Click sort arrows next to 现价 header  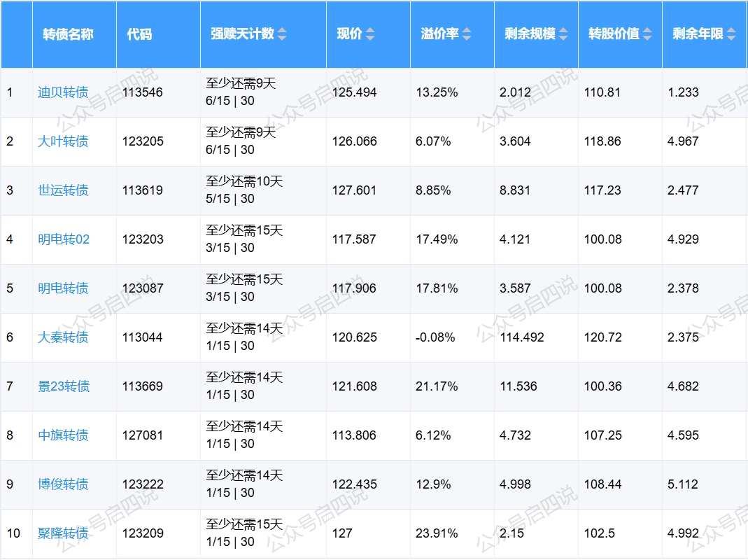tap(370, 34)
